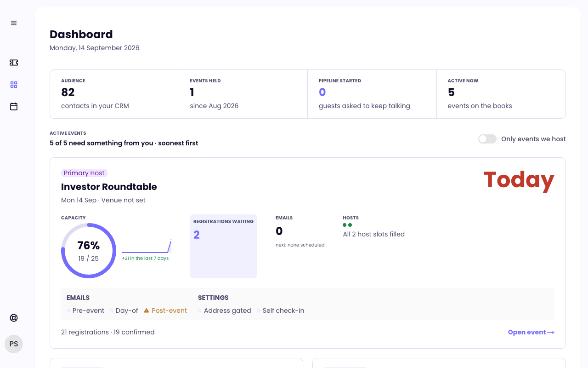Image resolution: width=588 pixels, height=368 pixels.
Task: Click the Post-event warning triangle icon
Action: tap(147, 310)
